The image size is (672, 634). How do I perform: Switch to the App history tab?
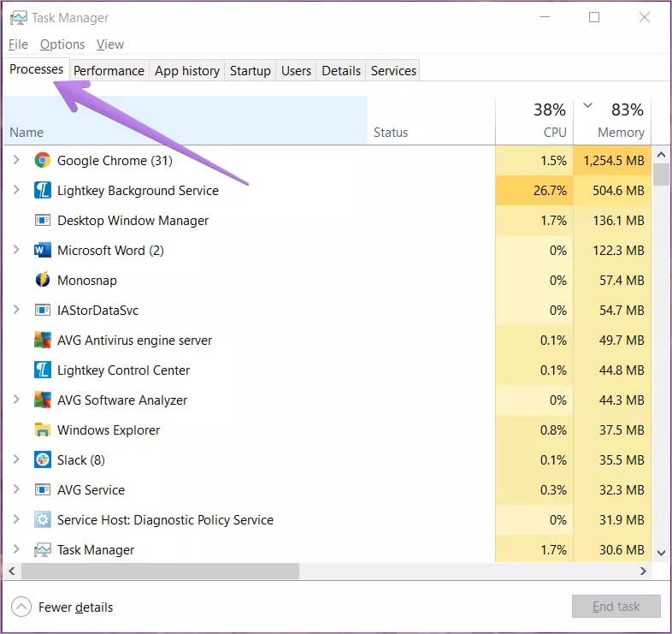(187, 71)
